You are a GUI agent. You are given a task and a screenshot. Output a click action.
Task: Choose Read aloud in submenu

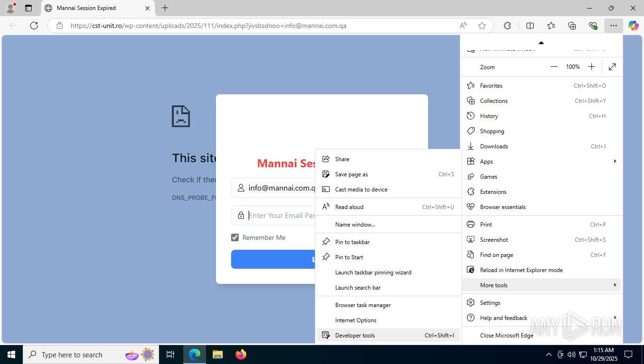(388, 207)
